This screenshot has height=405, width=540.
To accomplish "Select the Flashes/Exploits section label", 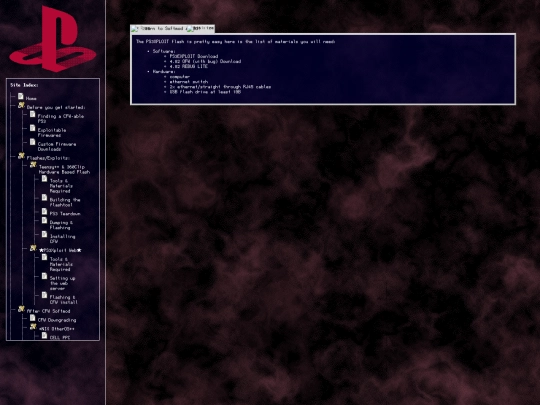I will point(48,158).
